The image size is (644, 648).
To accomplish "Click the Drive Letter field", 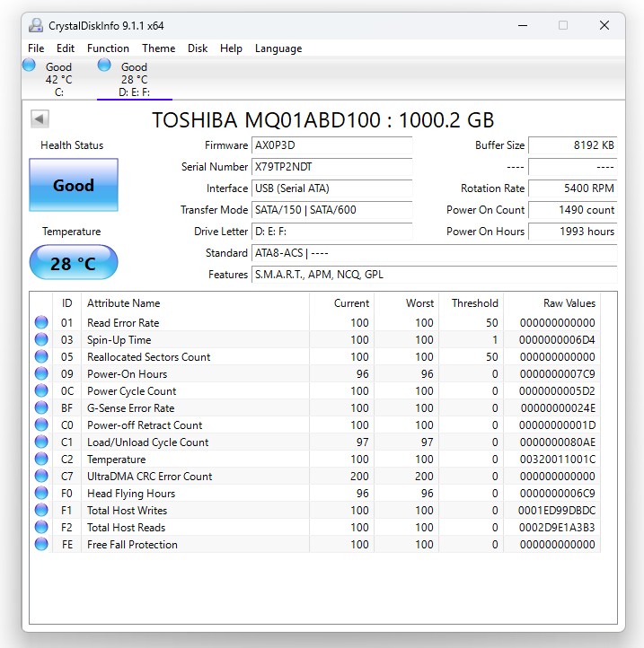I will (331, 232).
